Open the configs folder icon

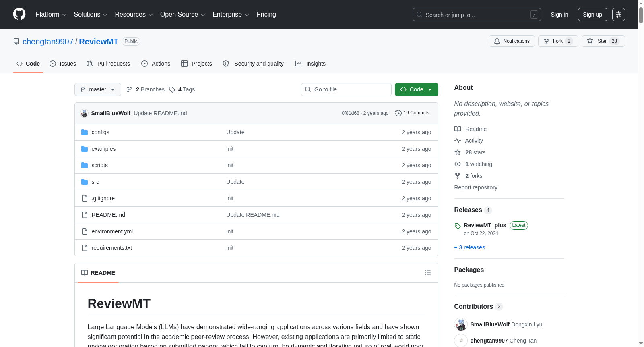[x=85, y=132]
